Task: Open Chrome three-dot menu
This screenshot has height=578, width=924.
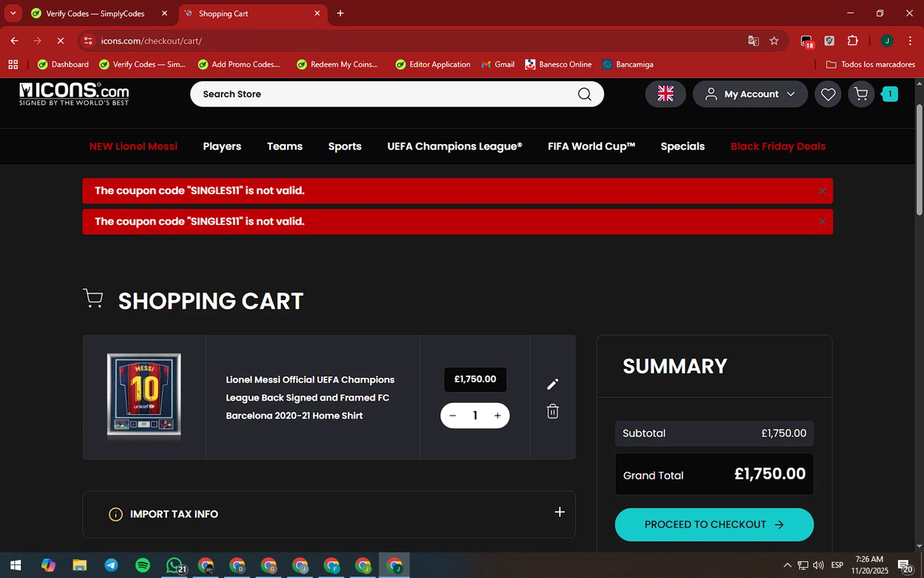Action: click(x=910, y=41)
